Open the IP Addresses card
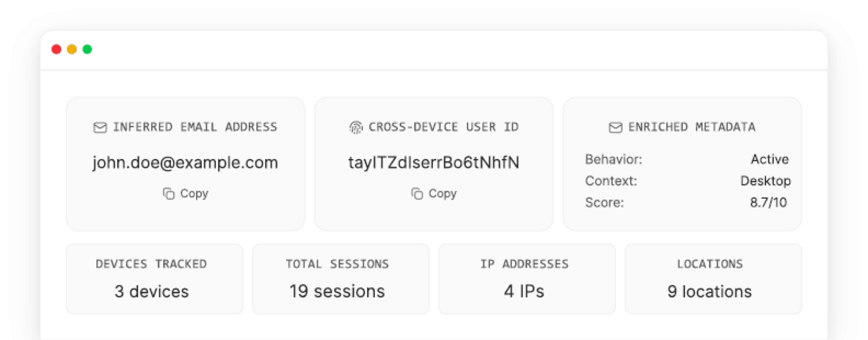 (527, 279)
